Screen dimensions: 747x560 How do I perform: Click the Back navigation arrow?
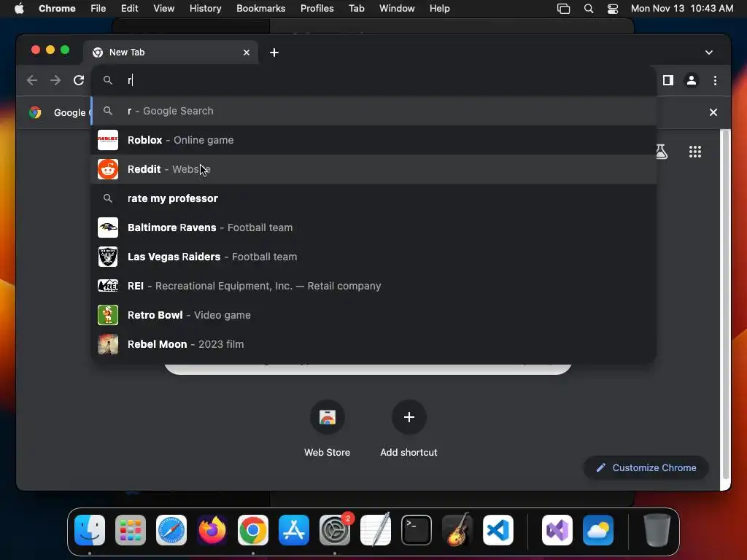tap(32, 80)
